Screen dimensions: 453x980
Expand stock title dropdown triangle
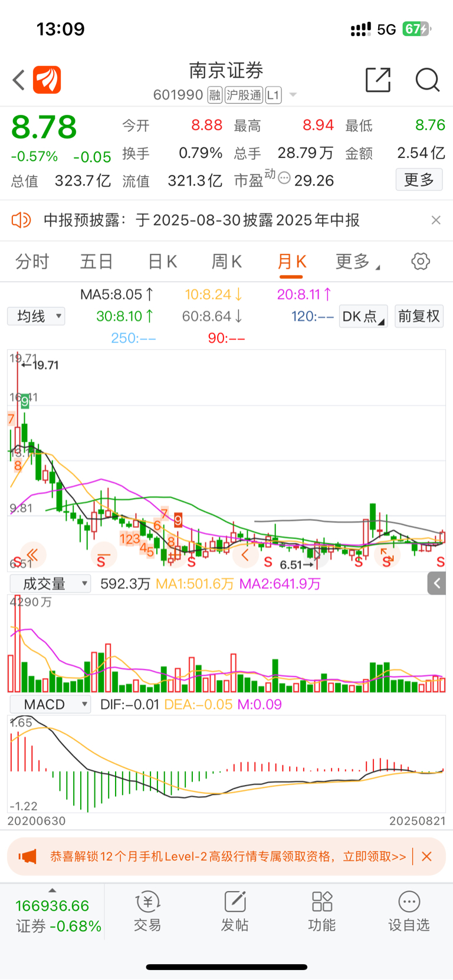click(x=293, y=95)
